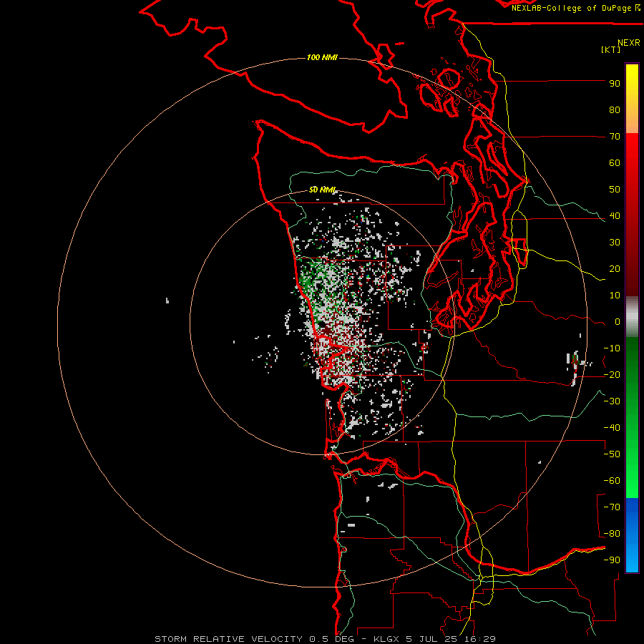Click the 50 NMI range ring label
The width and height of the screenshot is (644, 644).
point(323,190)
